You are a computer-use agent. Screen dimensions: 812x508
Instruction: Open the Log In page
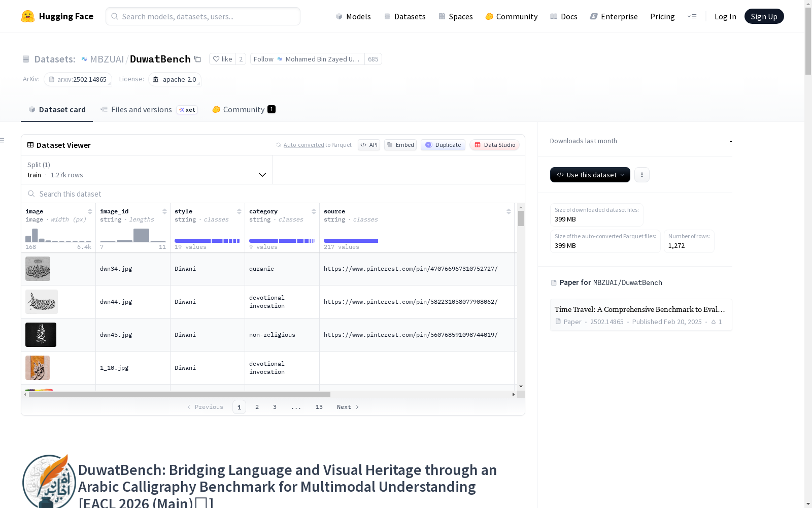click(725, 16)
